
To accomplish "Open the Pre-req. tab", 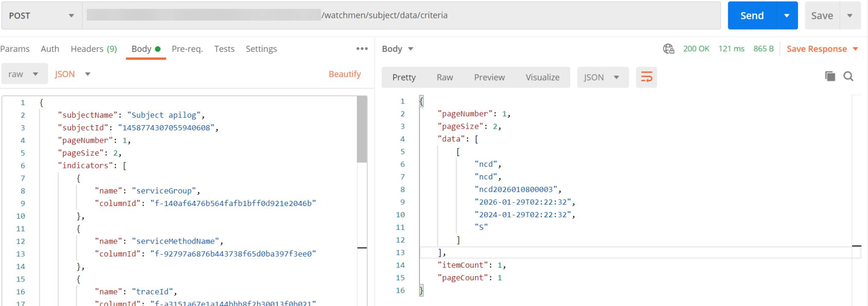I will tap(187, 49).
